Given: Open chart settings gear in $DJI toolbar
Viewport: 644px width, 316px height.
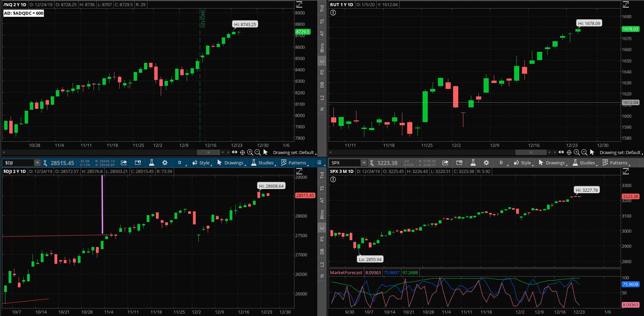Looking at the screenshot, I should pos(165,163).
